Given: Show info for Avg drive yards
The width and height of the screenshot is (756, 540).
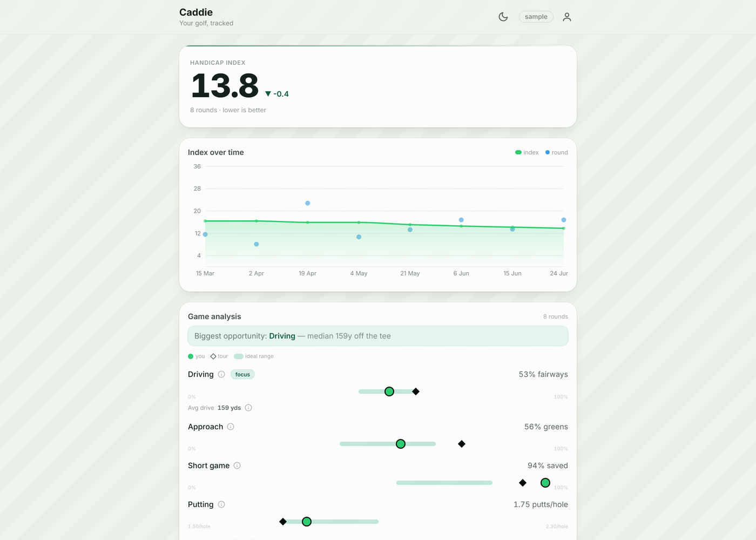Looking at the screenshot, I should tap(248, 408).
